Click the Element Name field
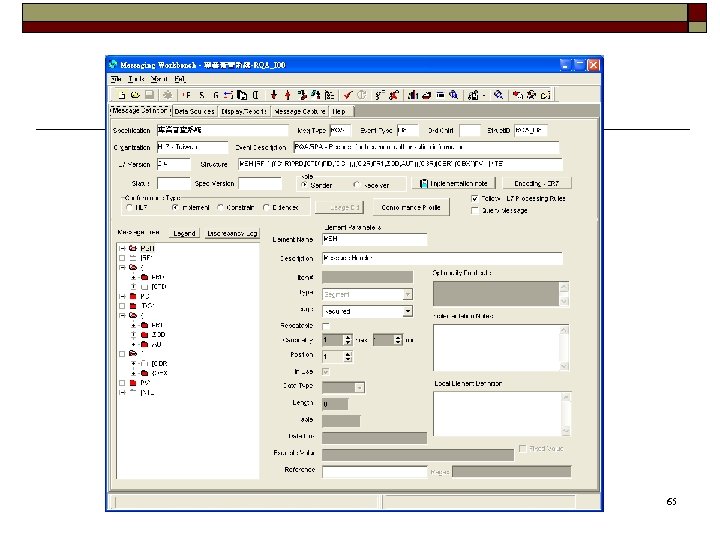This screenshot has height=540, width=720. pos(375,239)
